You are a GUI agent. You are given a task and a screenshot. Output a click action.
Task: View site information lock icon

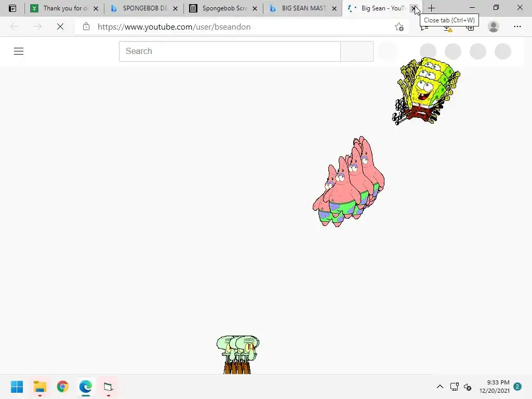coord(86,26)
